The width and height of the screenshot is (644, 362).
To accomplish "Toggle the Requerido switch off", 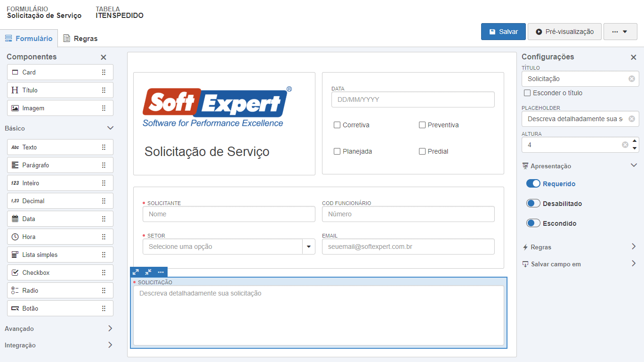I will 533,184.
